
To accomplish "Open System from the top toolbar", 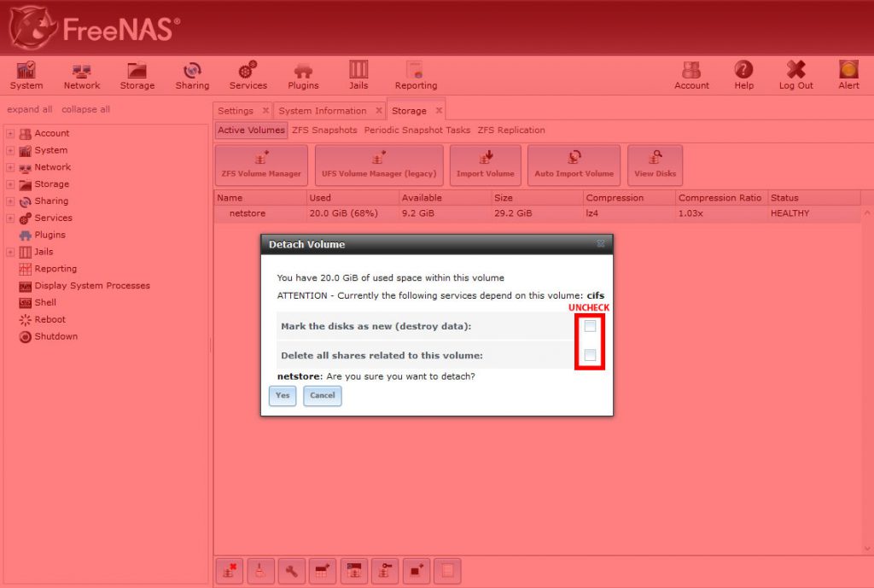I will pos(26,75).
